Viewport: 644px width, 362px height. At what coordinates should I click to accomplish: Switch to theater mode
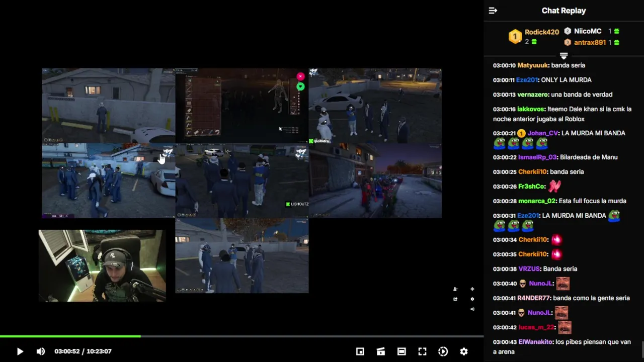tap(401, 351)
